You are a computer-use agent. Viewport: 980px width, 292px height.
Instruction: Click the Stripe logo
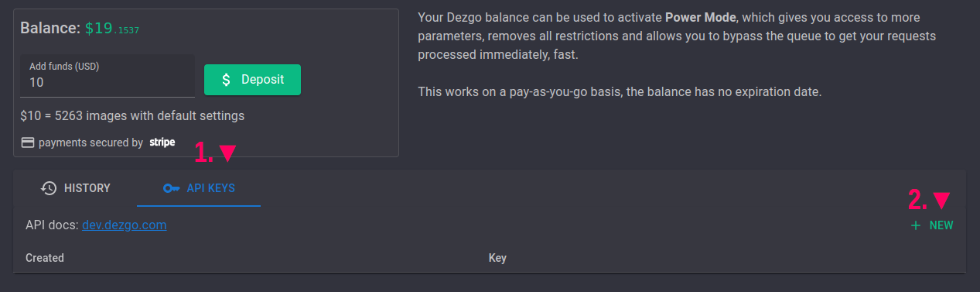coord(162,143)
